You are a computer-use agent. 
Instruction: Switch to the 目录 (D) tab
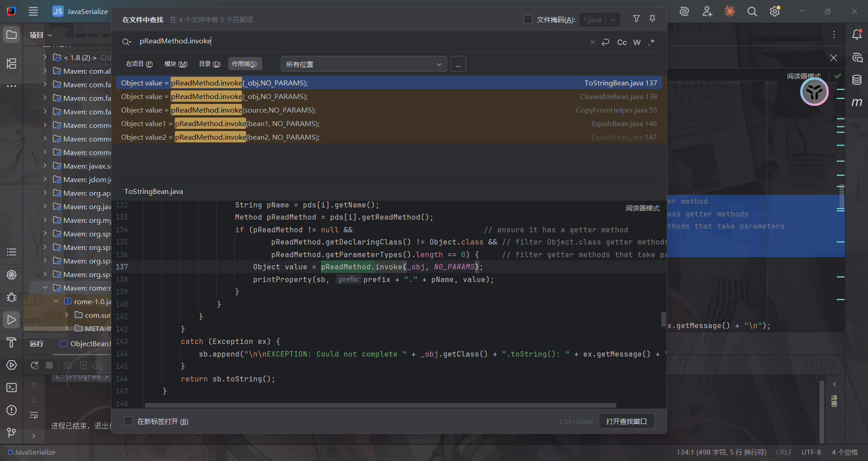coord(209,64)
